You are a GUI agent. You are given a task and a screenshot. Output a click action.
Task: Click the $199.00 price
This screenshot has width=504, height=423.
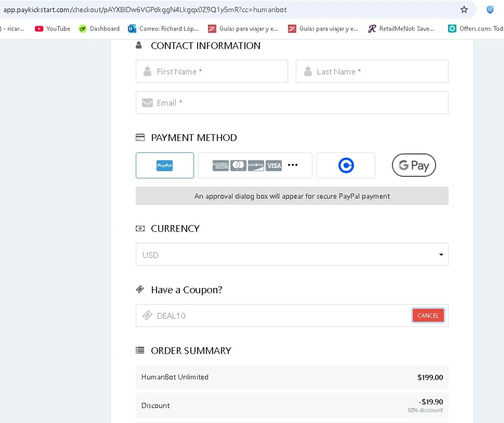click(x=430, y=377)
